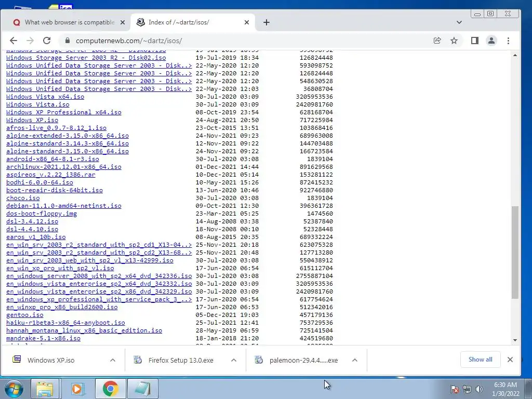Click Show all downloads
The image size is (532, 399).
(480, 360)
